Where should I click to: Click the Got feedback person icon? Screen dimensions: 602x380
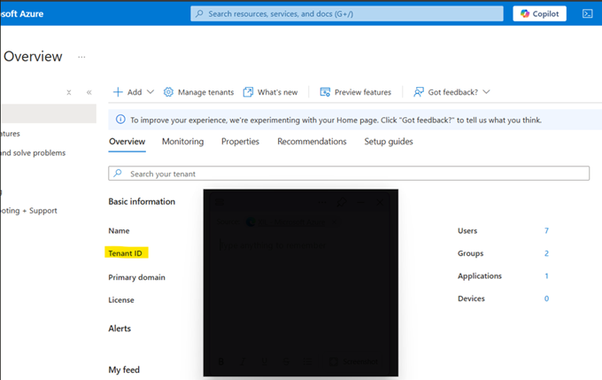(x=418, y=92)
